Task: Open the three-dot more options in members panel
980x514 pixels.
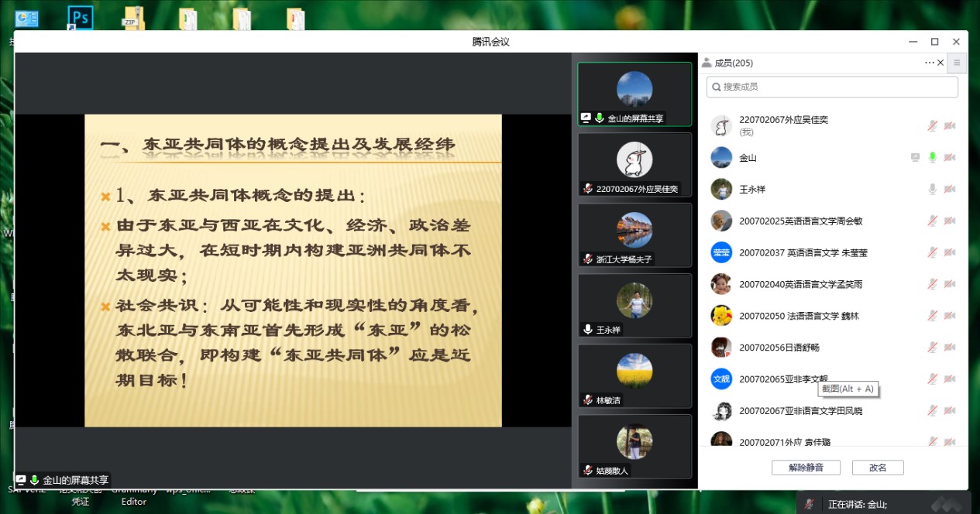Action: pyautogui.click(x=929, y=63)
